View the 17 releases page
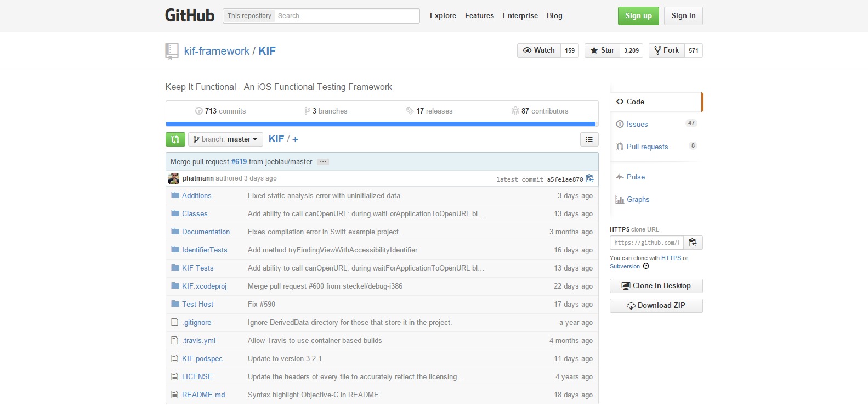Screen dimensions: 868x405 [x=429, y=111]
